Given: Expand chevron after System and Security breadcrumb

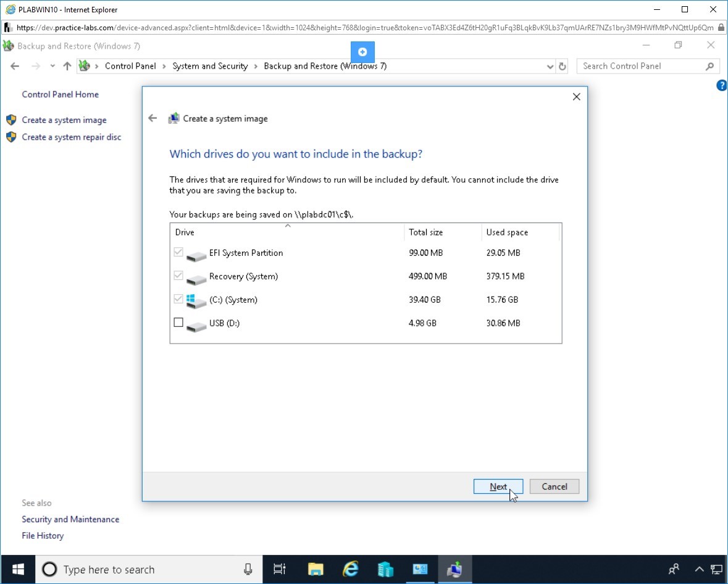Looking at the screenshot, I should click(x=256, y=66).
